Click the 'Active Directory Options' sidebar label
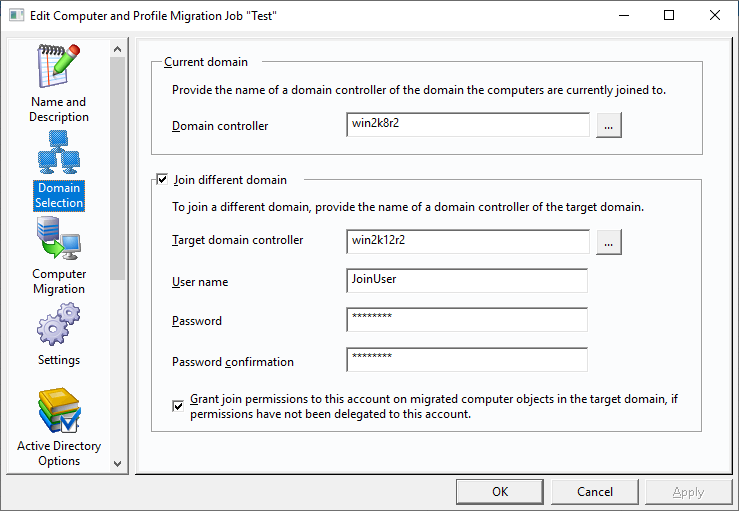This screenshot has height=511, width=739. tap(59, 453)
